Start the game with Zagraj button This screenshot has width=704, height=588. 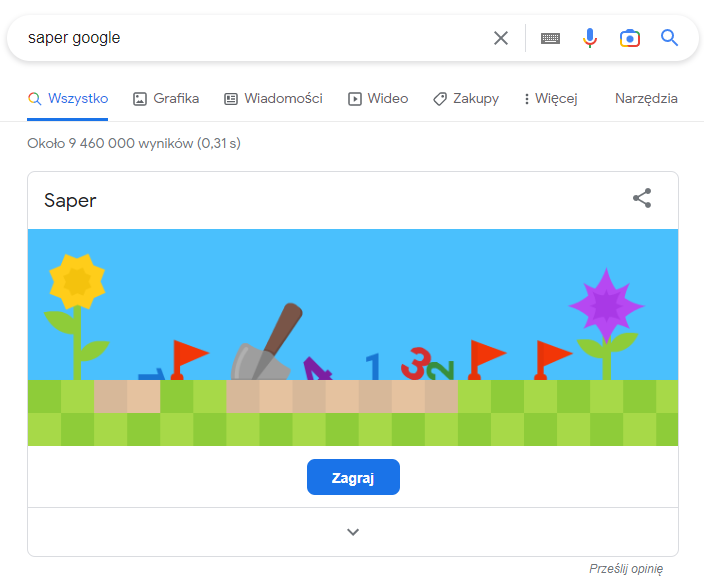[353, 477]
